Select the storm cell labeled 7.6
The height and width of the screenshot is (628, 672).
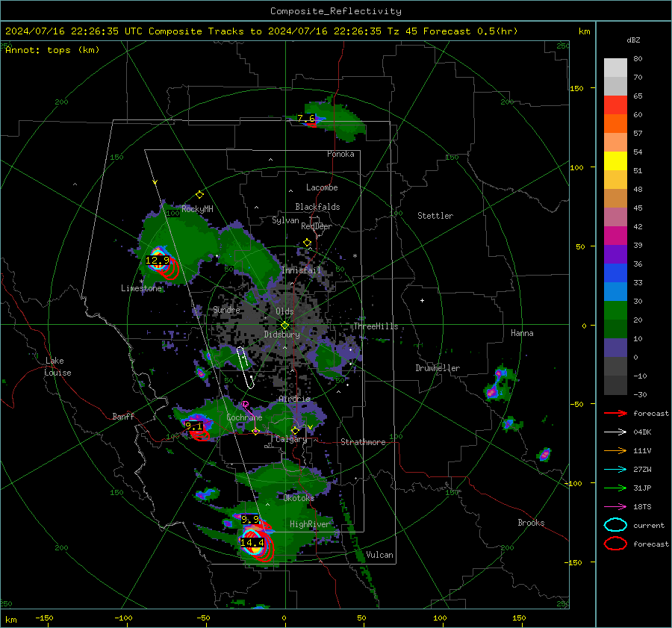pos(306,118)
